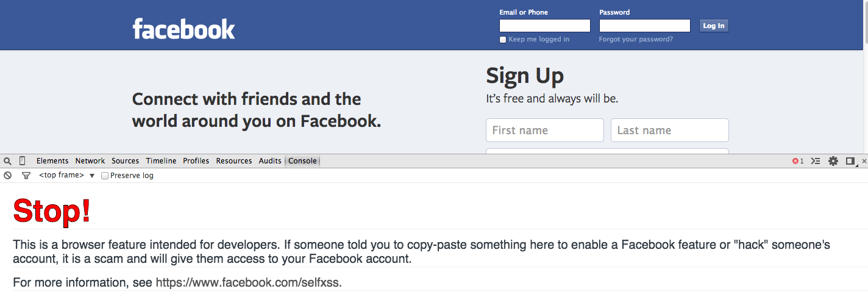Click the DevTools inspect element magnifier icon
Viewport: 868px width, 297px height.
[x=7, y=161]
